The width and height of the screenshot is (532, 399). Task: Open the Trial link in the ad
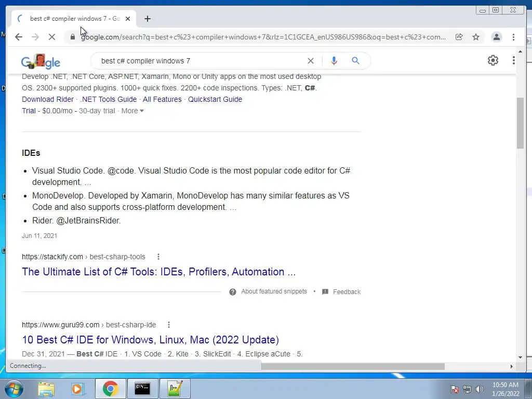[x=29, y=111]
